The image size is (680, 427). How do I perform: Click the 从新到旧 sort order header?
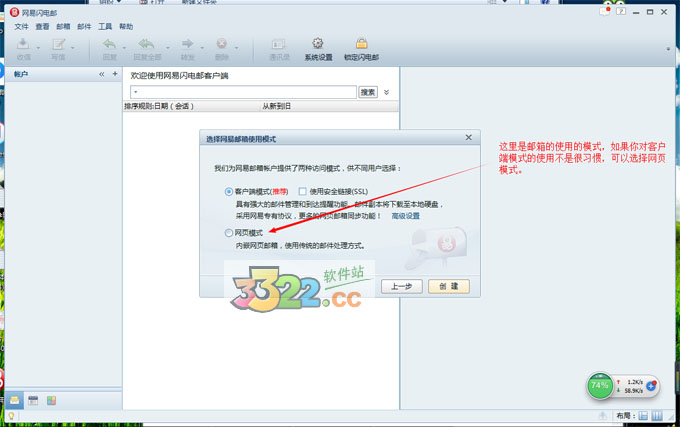tap(328, 106)
